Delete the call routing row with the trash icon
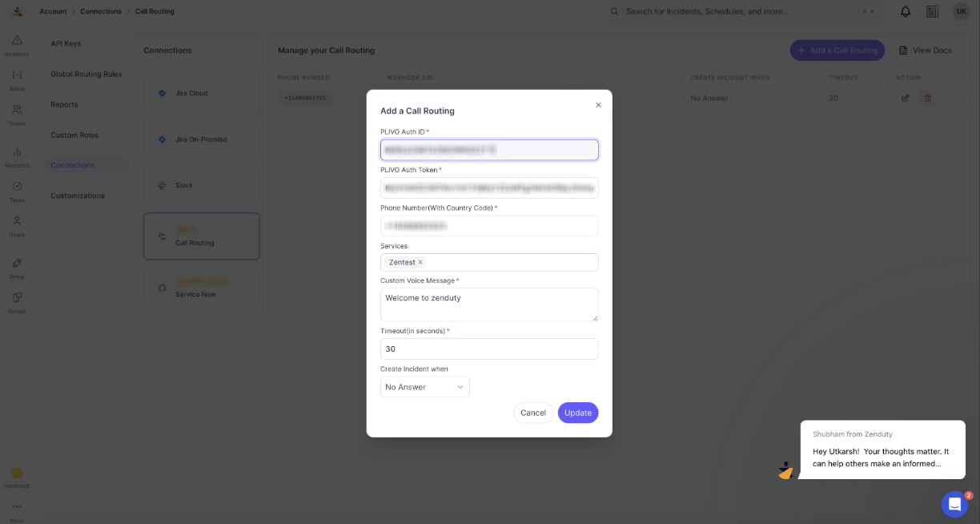The image size is (980, 524). click(928, 98)
